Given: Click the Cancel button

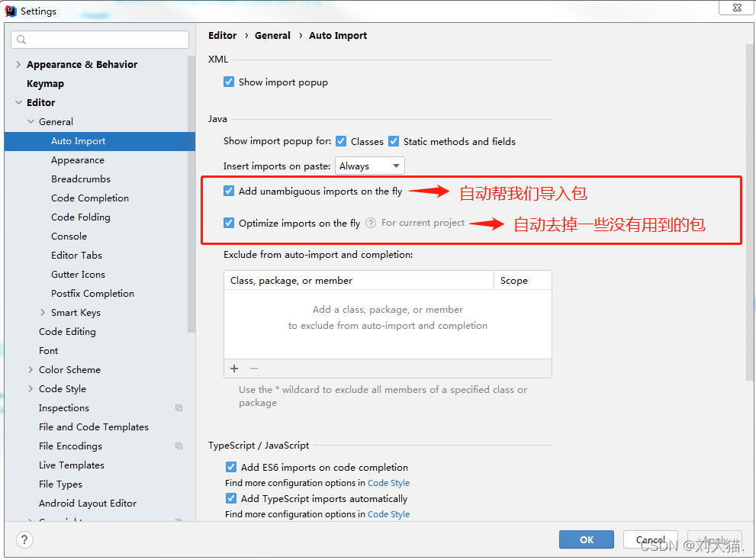Looking at the screenshot, I should (651, 539).
